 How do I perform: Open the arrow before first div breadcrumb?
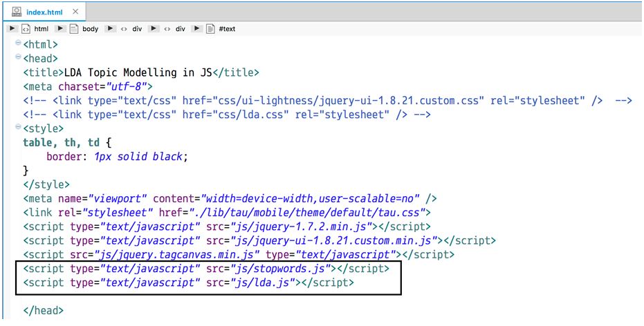[x=111, y=29]
